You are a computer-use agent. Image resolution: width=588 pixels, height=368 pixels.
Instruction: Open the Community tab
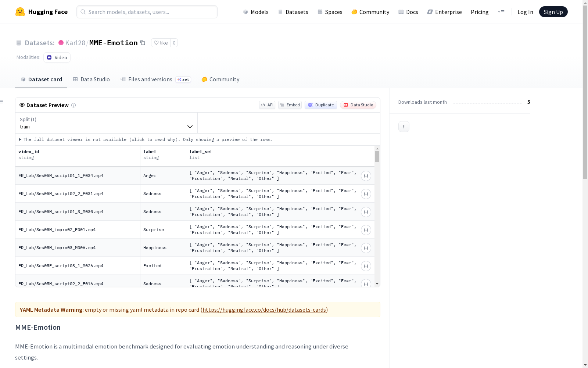coord(220,79)
